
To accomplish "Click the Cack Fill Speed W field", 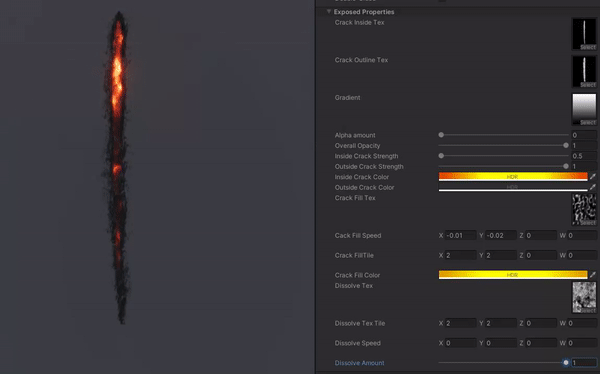I will 582,235.
